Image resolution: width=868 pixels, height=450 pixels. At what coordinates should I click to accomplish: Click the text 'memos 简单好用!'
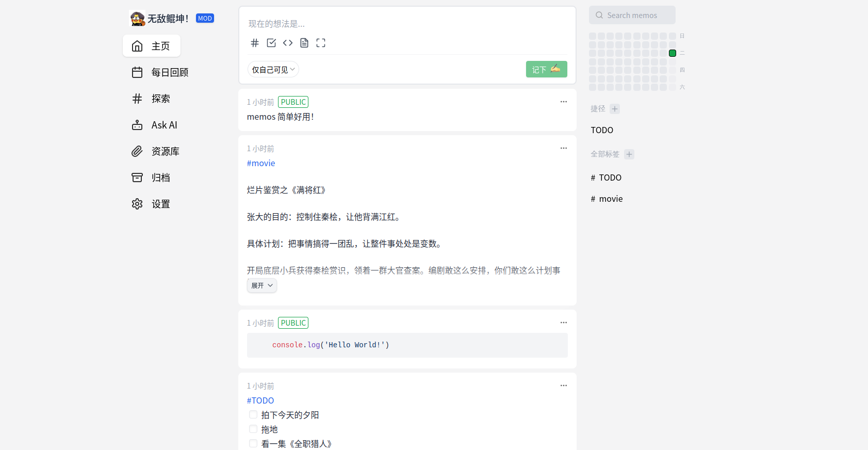point(281,117)
